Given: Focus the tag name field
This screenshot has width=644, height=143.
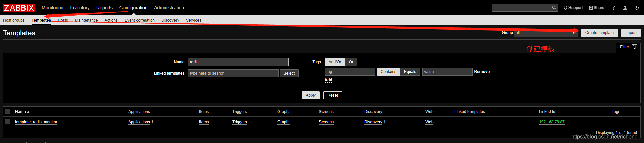Looking at the screenshot, I should click(350, 72).
